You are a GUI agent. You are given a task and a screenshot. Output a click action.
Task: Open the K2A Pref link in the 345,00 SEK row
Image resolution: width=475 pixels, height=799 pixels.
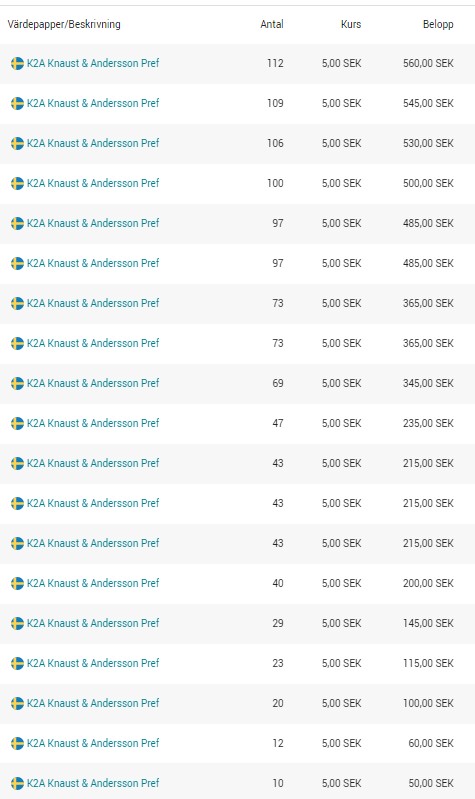[93, 383]
